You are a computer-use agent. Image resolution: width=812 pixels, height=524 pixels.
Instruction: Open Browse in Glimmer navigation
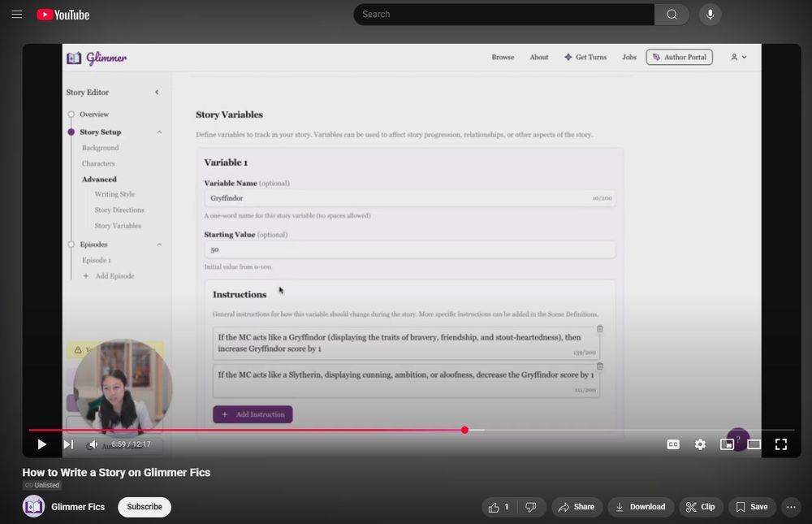503,57
